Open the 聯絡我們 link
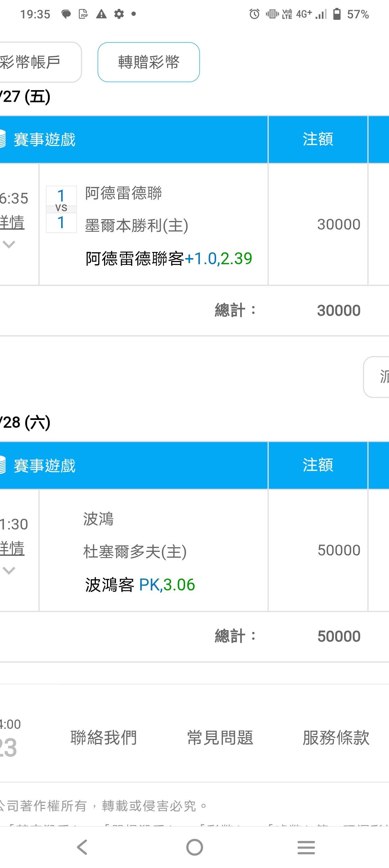This screenshot has height=868, width=389. pos(104,738)
